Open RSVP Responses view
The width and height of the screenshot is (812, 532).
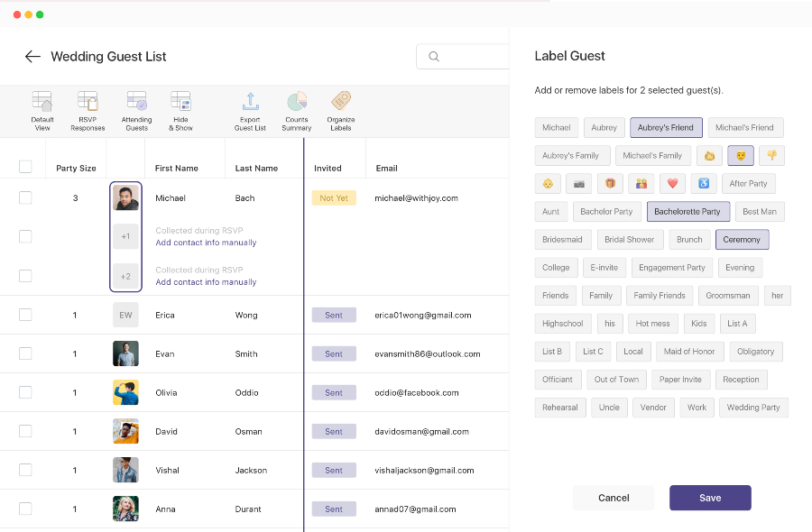pyautogui.click(x=88, y=111)
